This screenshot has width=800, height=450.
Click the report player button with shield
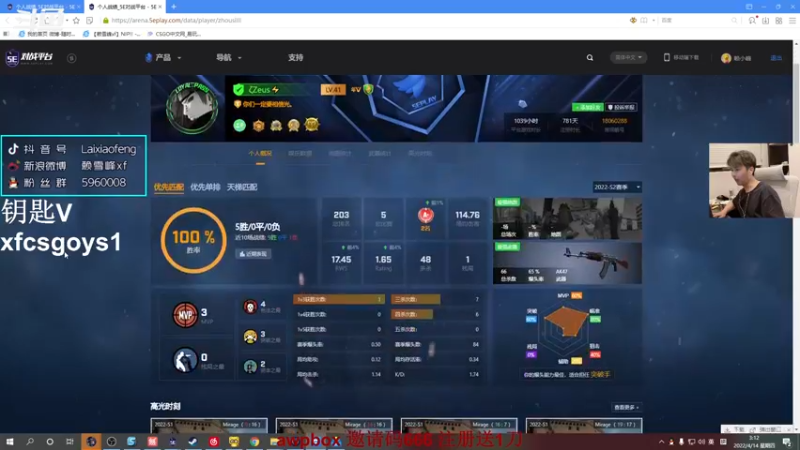pos(621,107)
